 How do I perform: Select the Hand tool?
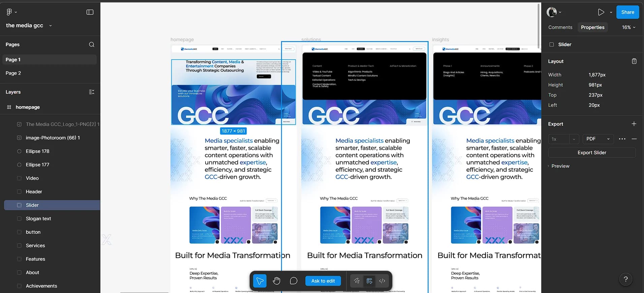(x=277, y=281)
